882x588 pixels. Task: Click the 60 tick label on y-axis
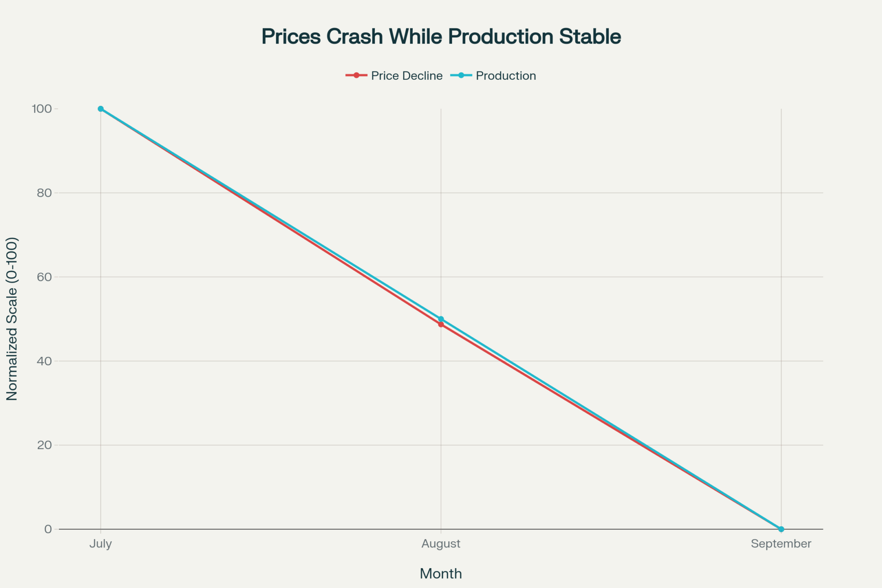pos(45,277)
